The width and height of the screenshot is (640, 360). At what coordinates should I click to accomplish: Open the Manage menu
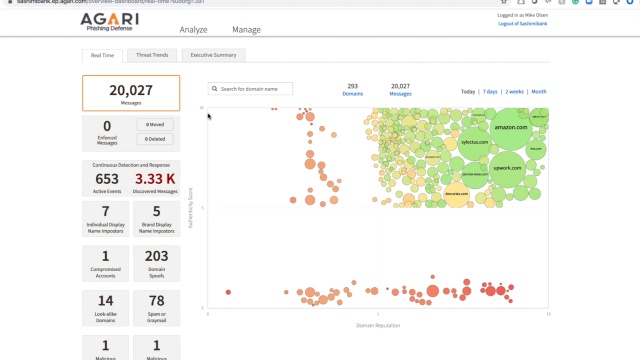tap(247, 29)
